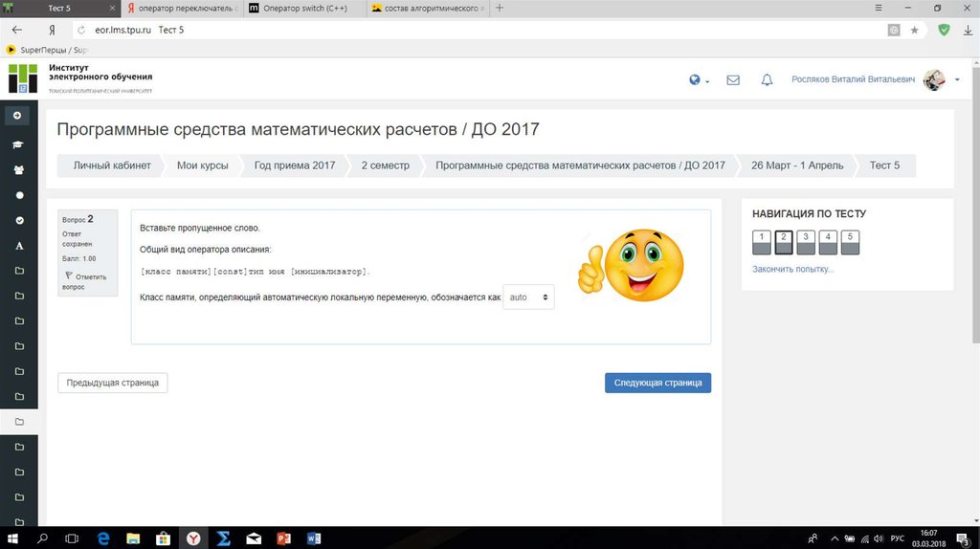
Task: Open the participants group icon in sidebar
Action: point(19,170)
